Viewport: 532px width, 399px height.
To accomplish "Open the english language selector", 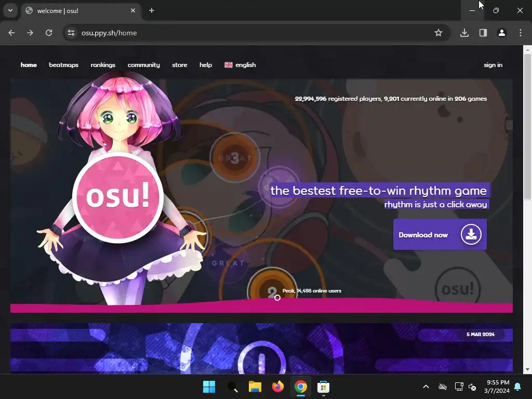I will coord(240,65).
